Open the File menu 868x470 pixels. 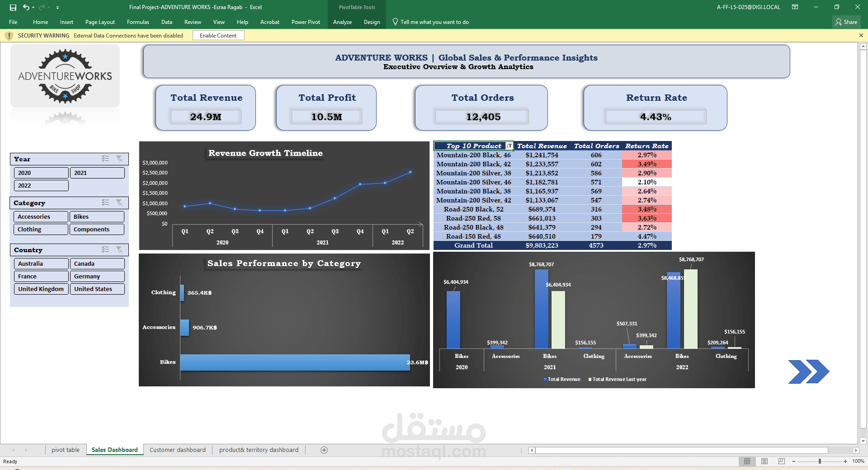tap(13, 22)
